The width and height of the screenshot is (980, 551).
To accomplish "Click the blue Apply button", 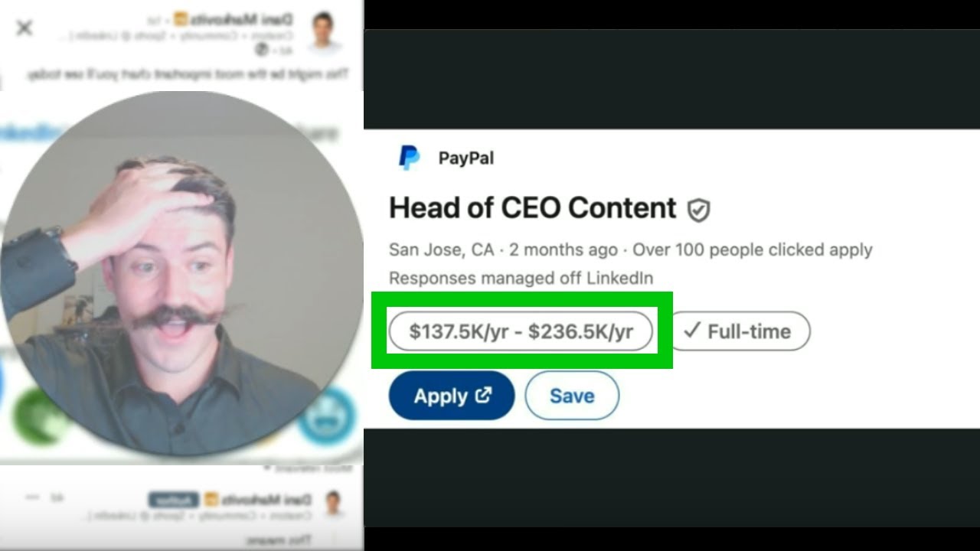I will tap(452, 396).
